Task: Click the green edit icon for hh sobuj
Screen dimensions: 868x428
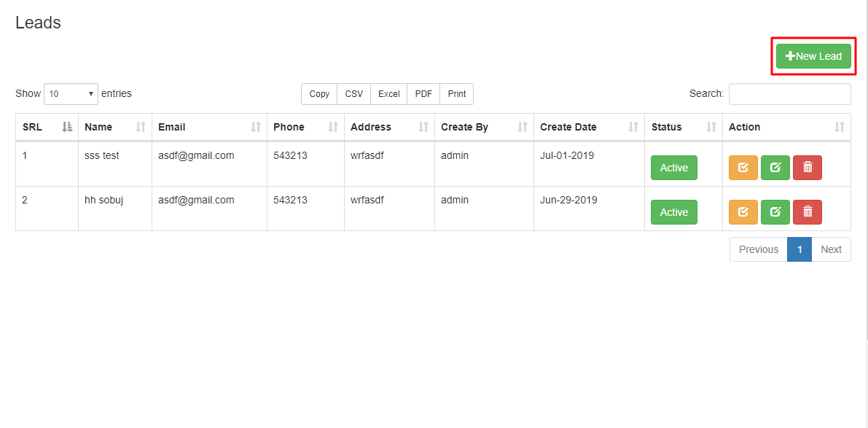Action: [775, 212]
